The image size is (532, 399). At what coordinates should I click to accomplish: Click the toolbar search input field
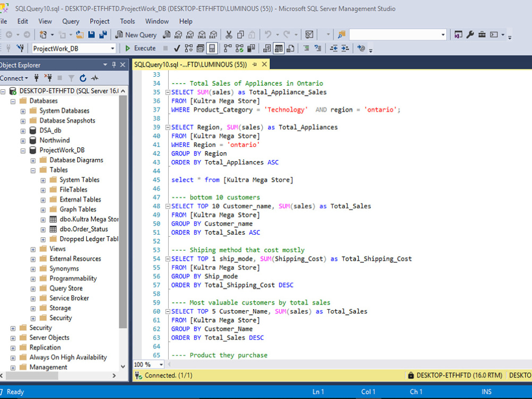394,35
